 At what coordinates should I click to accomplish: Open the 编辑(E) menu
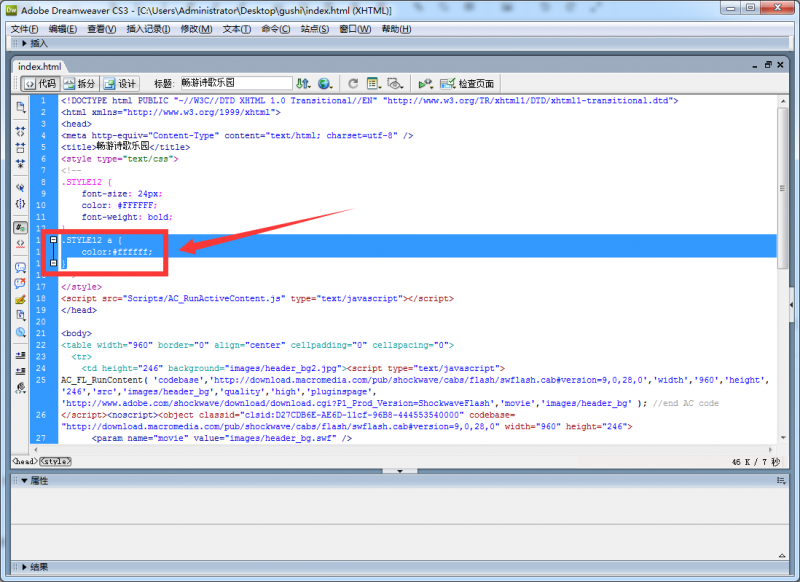click(x=63, y=29)
